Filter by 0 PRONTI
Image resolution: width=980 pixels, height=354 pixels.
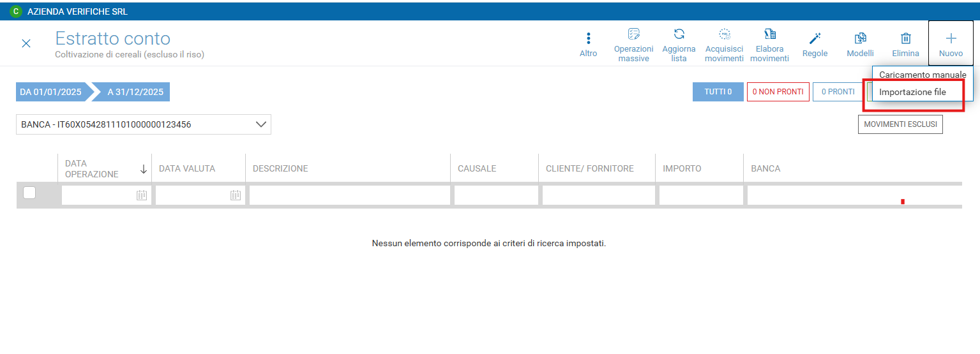coord(838,92)
